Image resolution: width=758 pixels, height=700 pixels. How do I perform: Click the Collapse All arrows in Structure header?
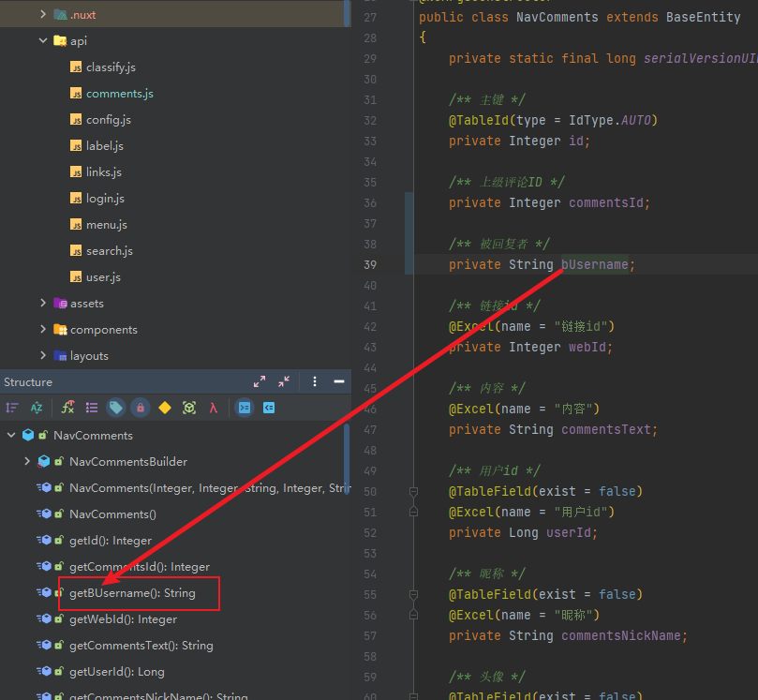tap(284, 381)
